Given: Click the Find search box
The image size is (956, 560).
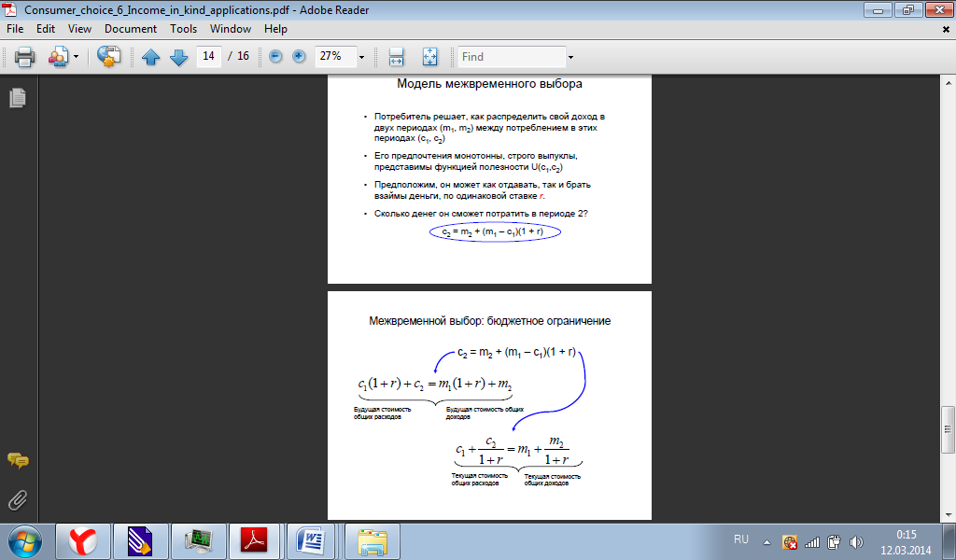Looking at the screenshot, I should coord(512,57).
